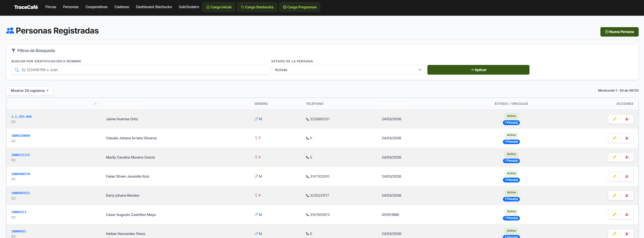This screenshot has height=238, width=644.
Task: Click Activa badge for Darly johana Rendon
Action: click(511, 192)
